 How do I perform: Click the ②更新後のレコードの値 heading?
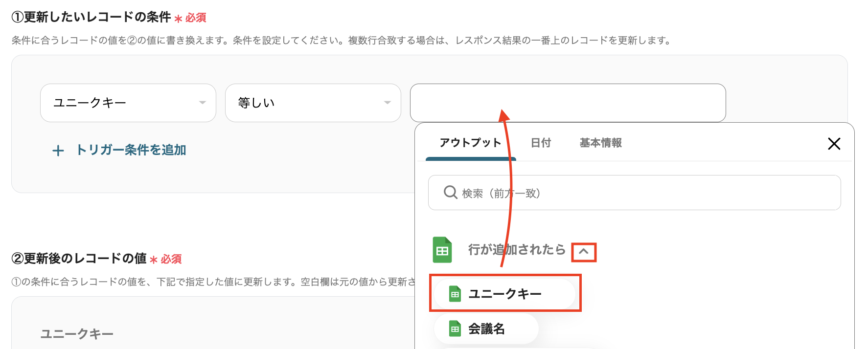tap(79, 259)
